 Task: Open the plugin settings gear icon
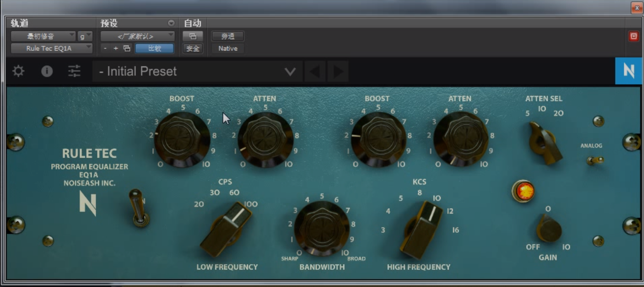point(18,71)
